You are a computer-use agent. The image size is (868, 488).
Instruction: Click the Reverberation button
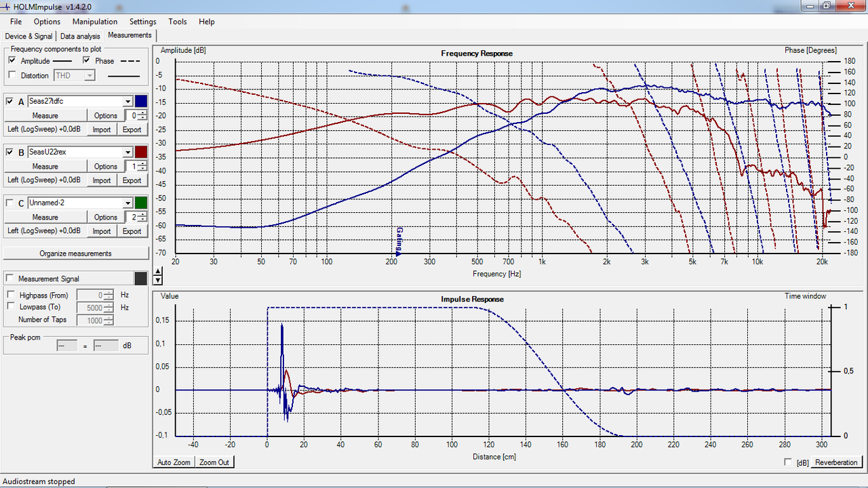tap(836, 462)
